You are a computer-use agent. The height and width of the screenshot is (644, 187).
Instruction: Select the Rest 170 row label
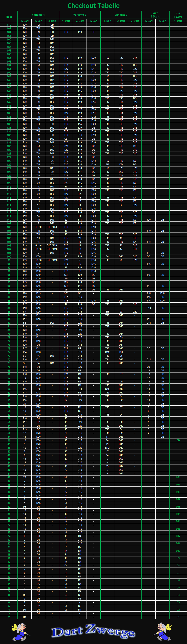[x=9, y=25]
